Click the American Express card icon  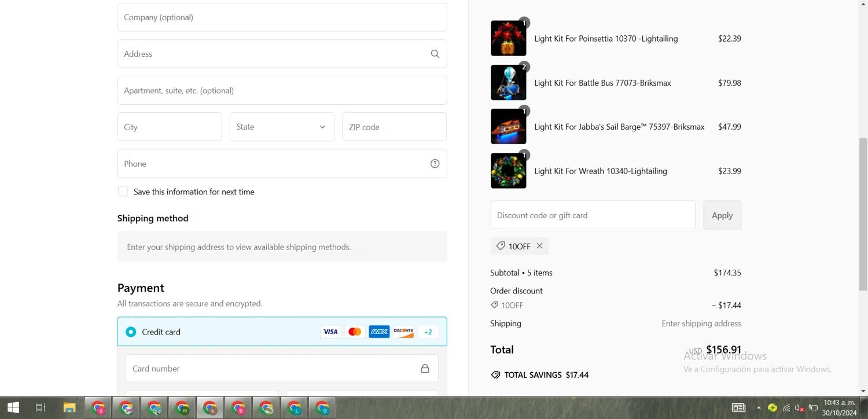point(379,332)
